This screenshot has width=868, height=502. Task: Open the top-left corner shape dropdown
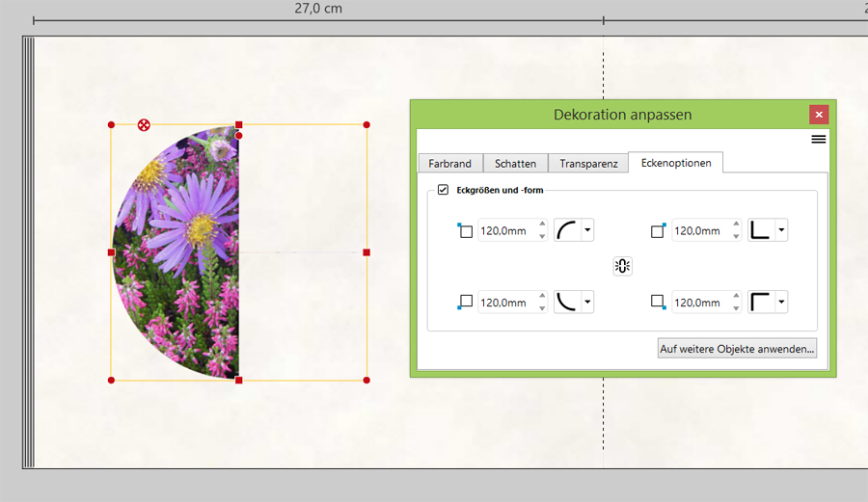pyautogui.click(x=587, y=230)
